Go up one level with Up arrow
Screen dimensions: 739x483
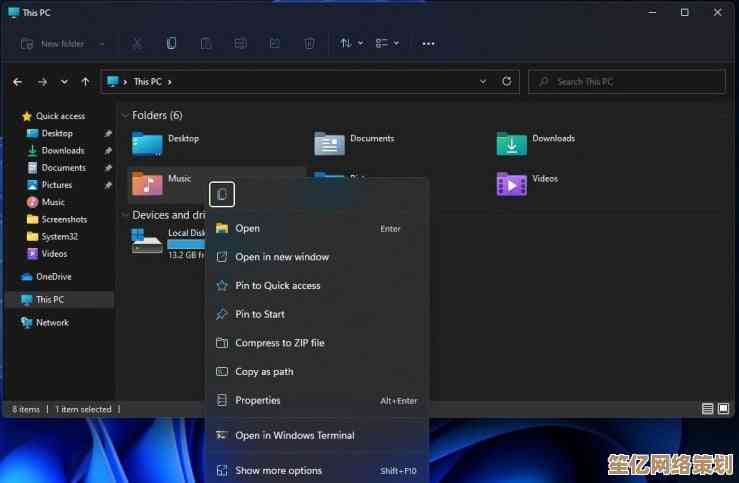[x=85, y=82]
